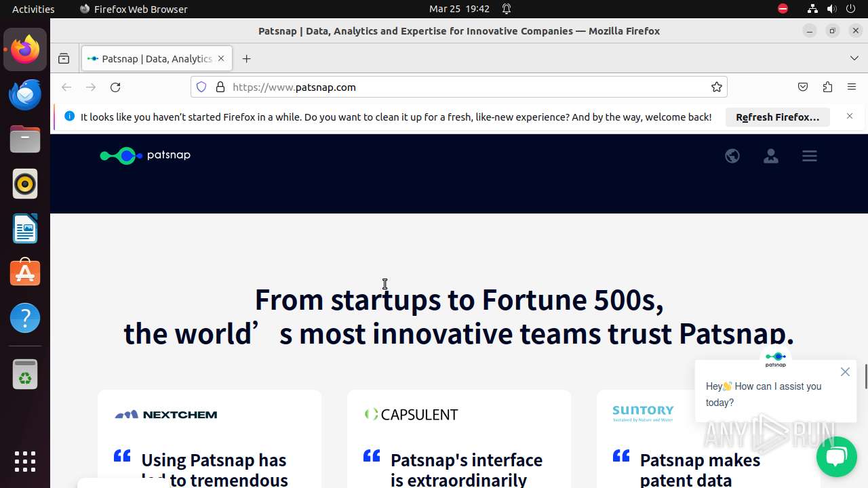This screenshot has height=488, width=868.
Task: Click the 'Hey How can I assist you today?' message
Action: [x=764, y=394]
